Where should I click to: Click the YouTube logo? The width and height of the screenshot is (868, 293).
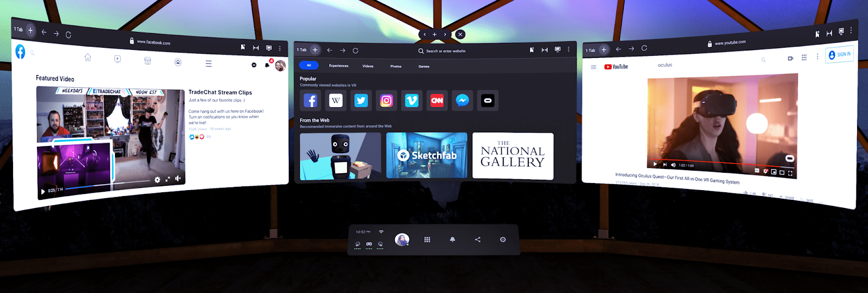click(616, 67)
